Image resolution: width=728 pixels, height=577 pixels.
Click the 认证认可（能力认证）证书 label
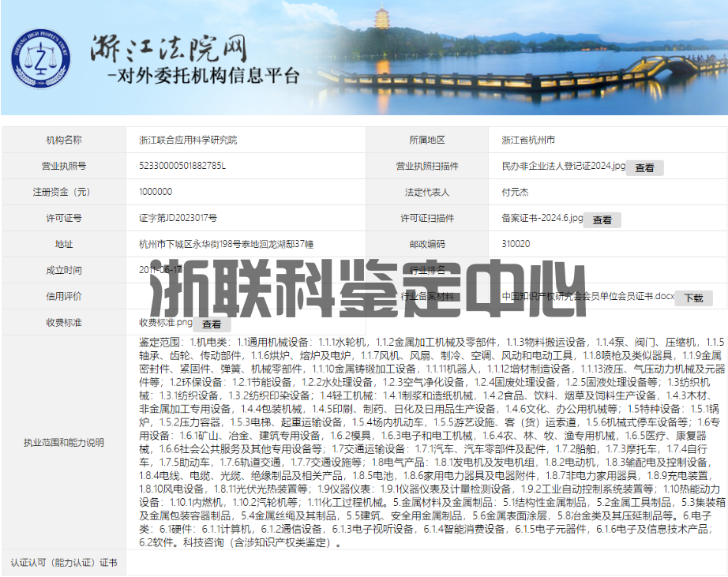(64, 563)
